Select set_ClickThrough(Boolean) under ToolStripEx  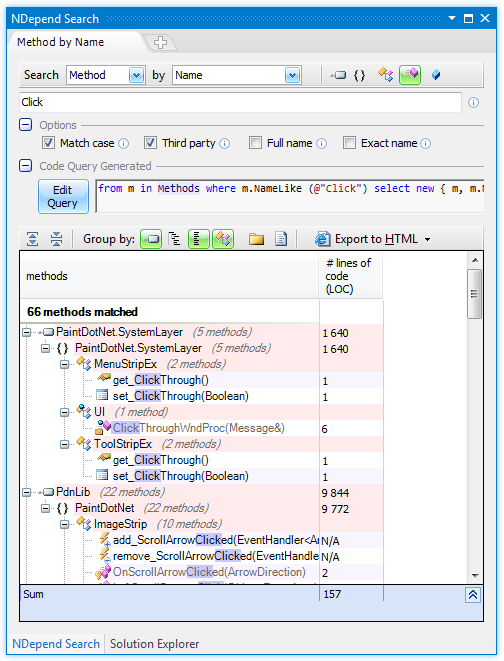click(180, 477)
